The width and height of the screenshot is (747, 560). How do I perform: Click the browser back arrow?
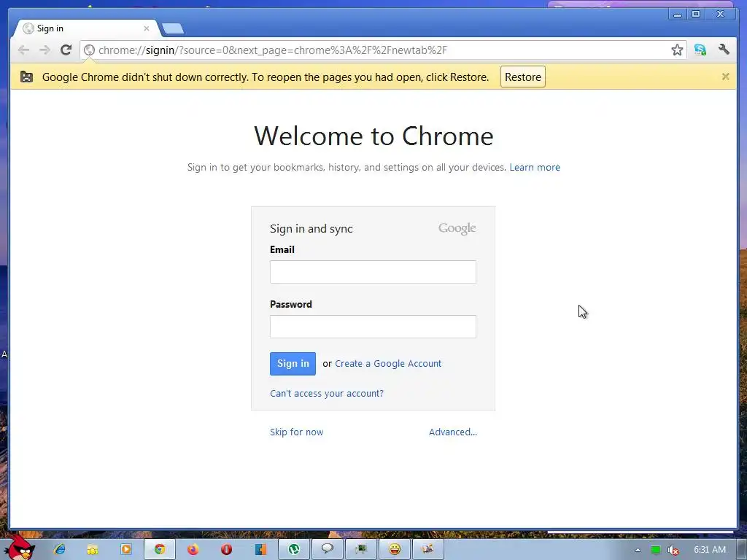click(x=23, y=50)
